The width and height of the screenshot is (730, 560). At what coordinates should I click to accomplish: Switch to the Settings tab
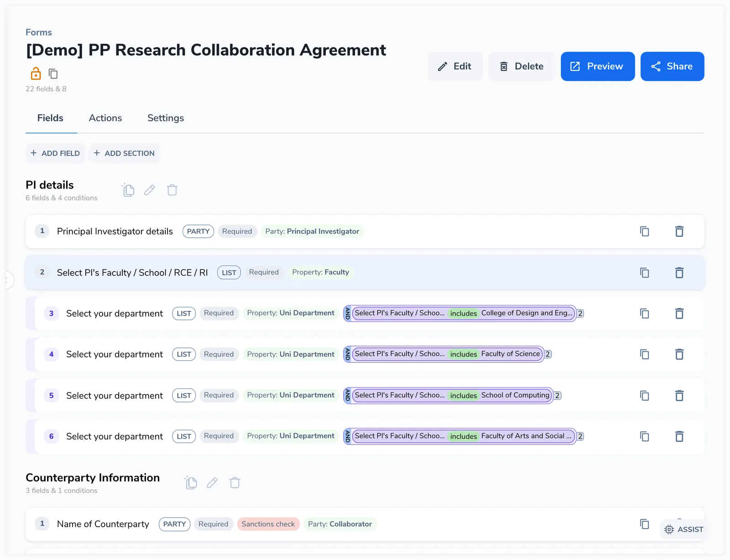(x=166, y=118)
